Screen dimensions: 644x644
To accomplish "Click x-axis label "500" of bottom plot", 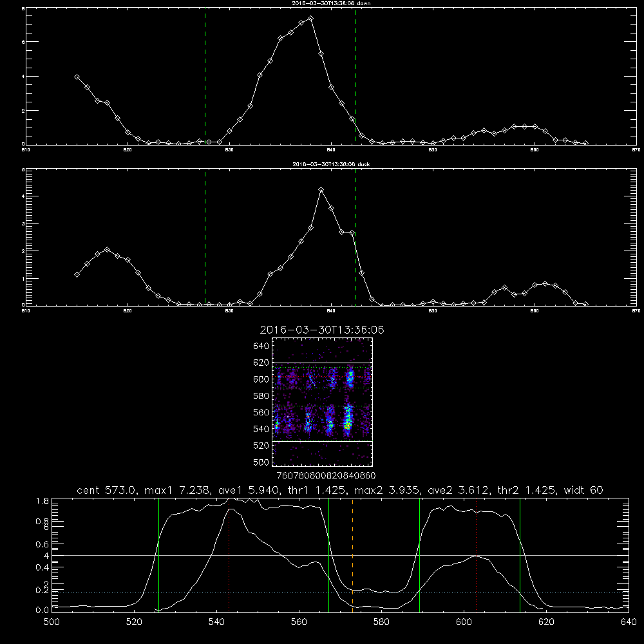I will click(x=52, y=622).
